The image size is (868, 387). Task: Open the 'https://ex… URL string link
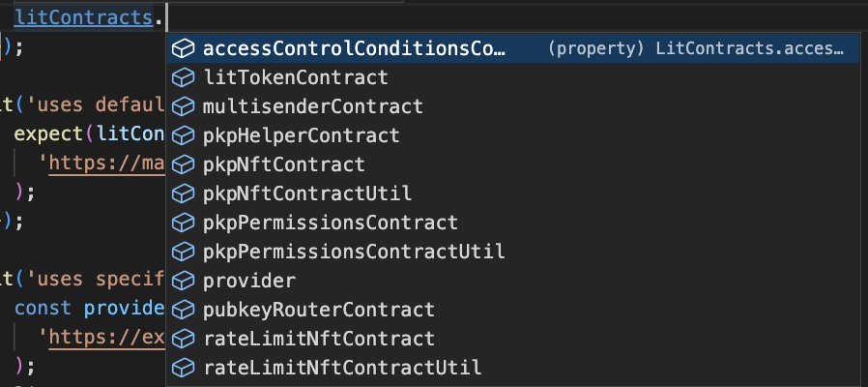pos(106,337)
